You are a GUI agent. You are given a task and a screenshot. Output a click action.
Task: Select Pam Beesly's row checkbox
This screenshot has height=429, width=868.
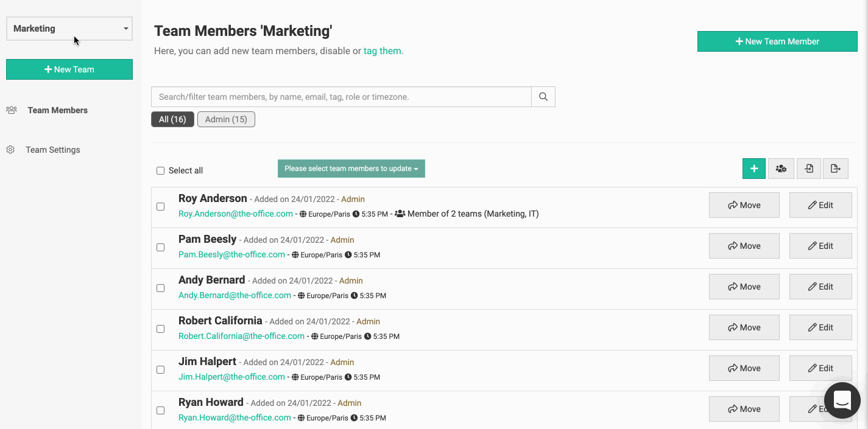click(161, 248)
